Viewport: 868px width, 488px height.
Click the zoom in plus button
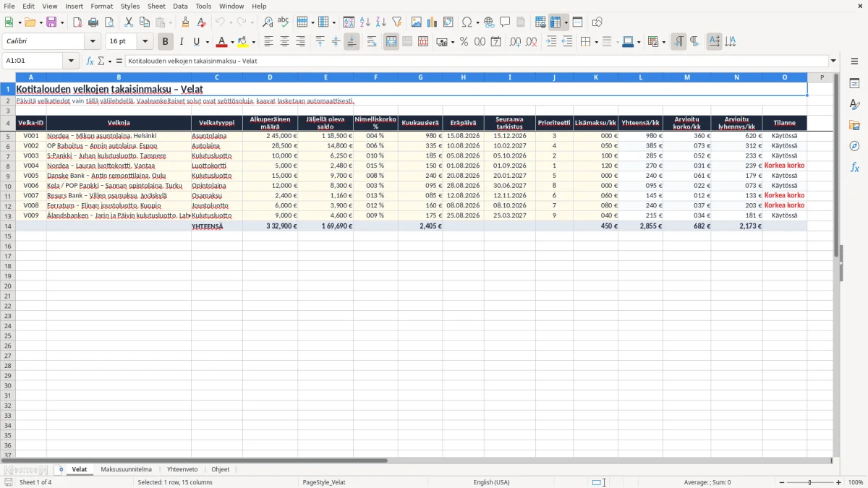tap(839, 482)
